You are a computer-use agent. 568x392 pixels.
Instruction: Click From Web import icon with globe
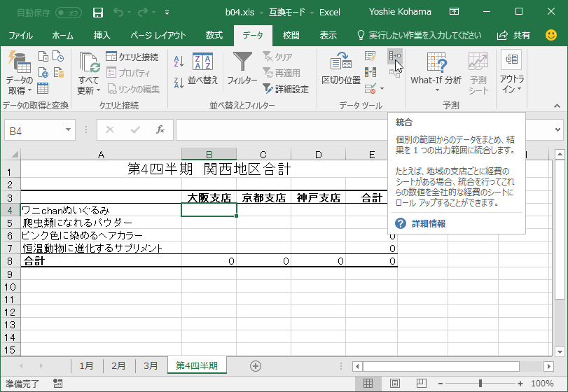(43, 72)
